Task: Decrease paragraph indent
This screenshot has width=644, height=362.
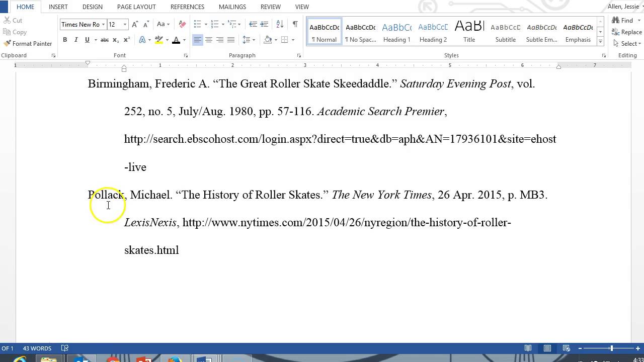Action: coord(253,24)
